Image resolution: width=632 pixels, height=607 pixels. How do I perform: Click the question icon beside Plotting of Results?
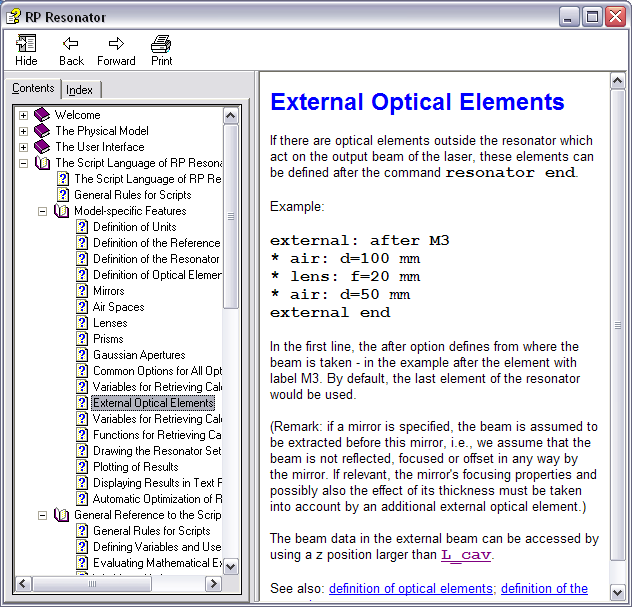tap(82, 467)
